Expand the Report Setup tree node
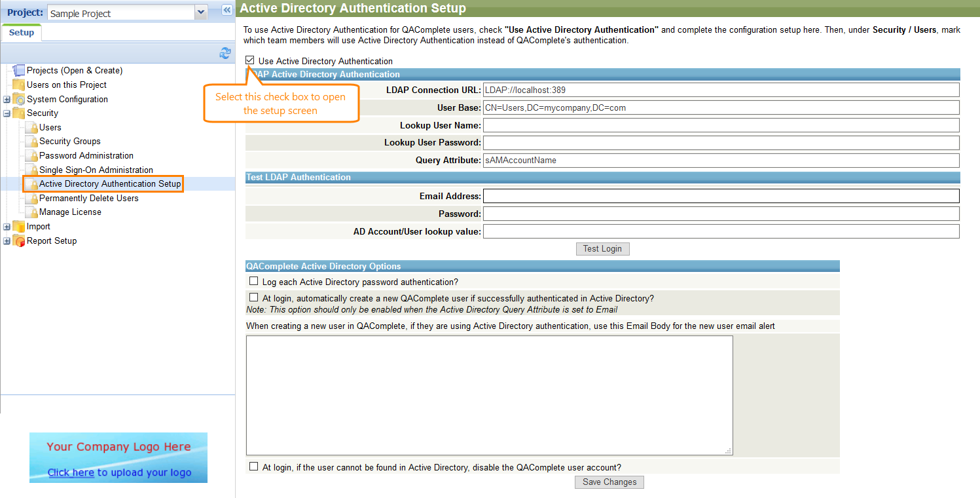980x498 pixels. click(7, 241)
